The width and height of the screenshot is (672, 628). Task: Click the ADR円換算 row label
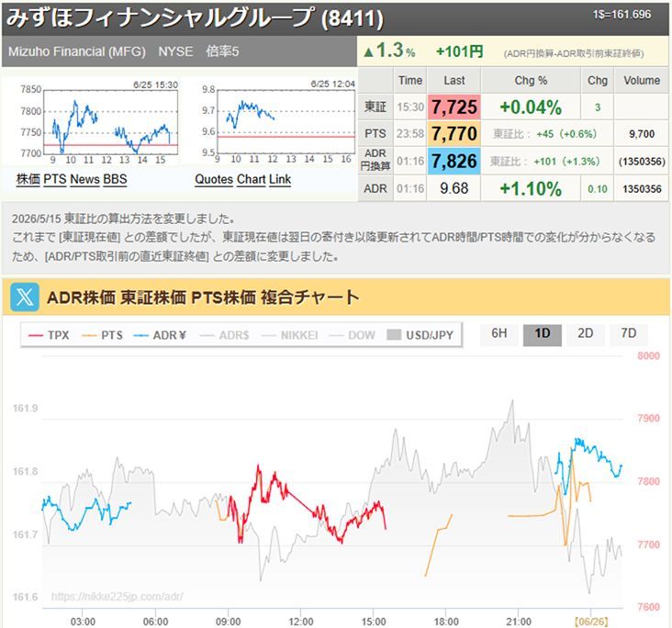[x=375, y=160]
